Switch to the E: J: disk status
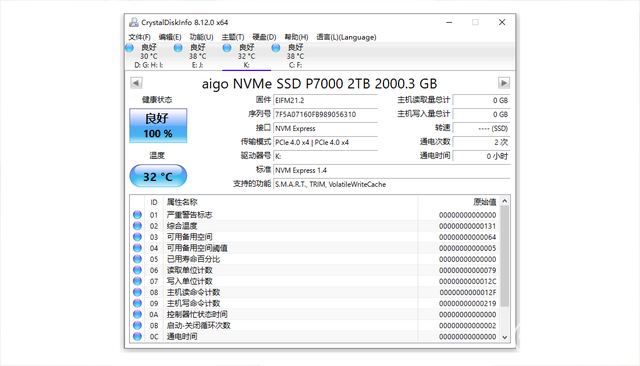This screenshot has height=366, width=640. pyautogui.click(x=198, y=56)
